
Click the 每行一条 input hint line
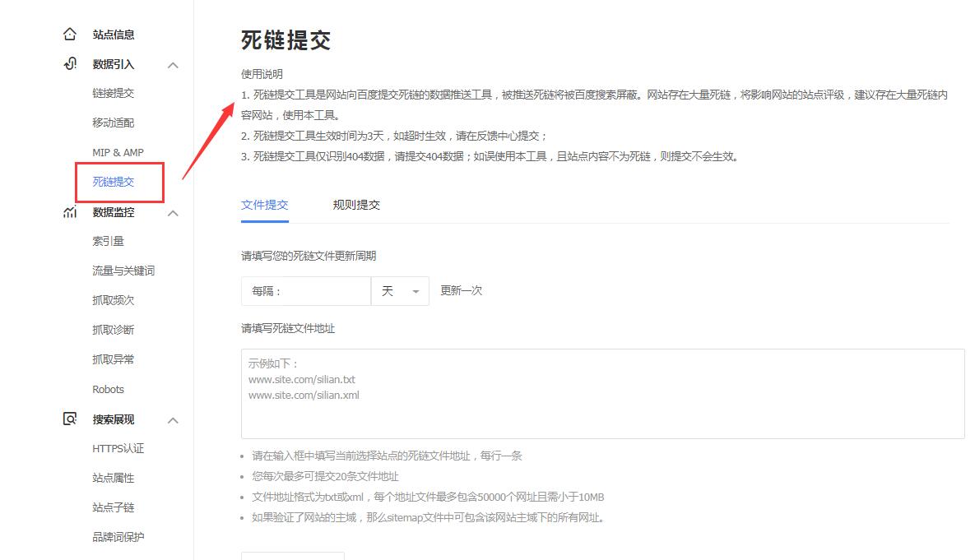[387, 456]
